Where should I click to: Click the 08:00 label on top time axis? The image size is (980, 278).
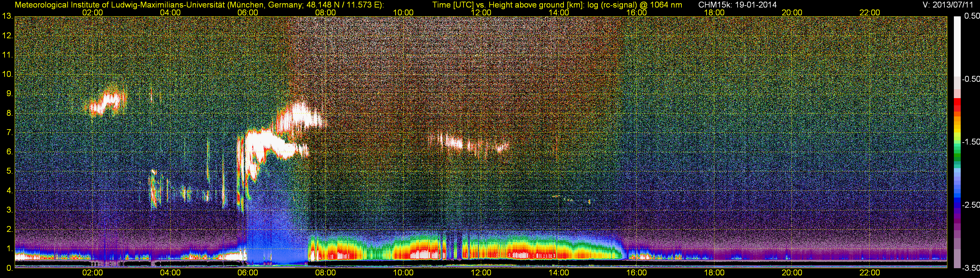pos(326,12)
